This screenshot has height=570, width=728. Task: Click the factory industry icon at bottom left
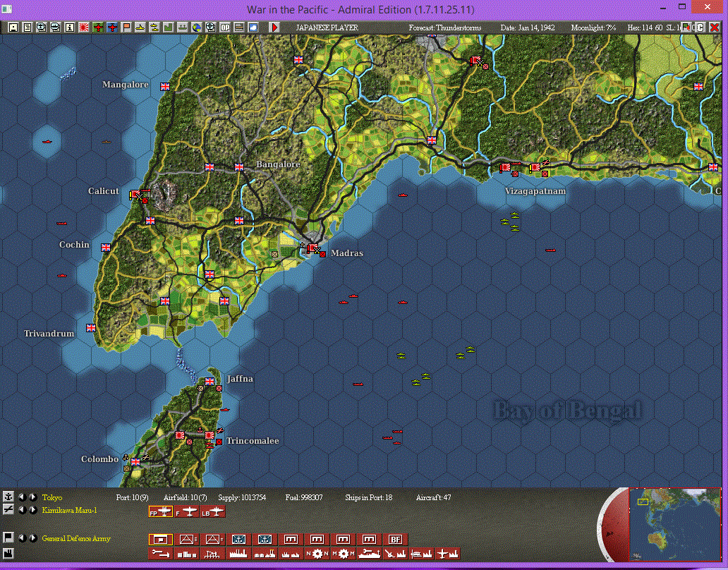[x=8, y=553]
